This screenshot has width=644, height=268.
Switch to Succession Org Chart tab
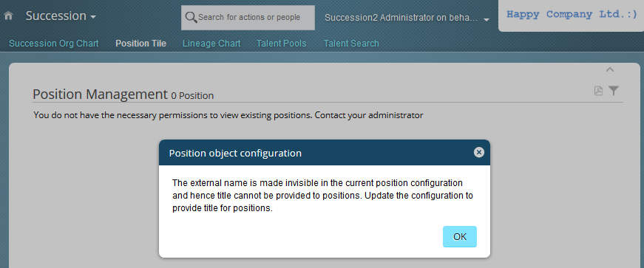point(54,44)
